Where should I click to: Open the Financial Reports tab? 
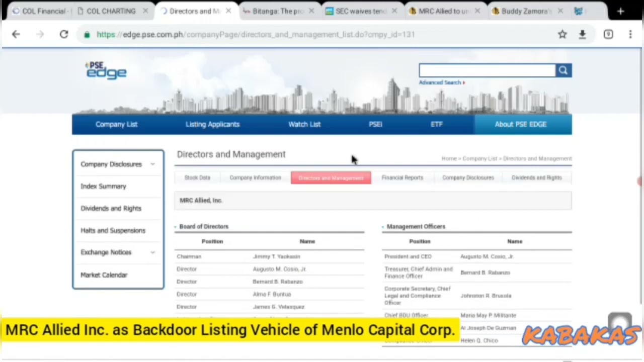403,177
